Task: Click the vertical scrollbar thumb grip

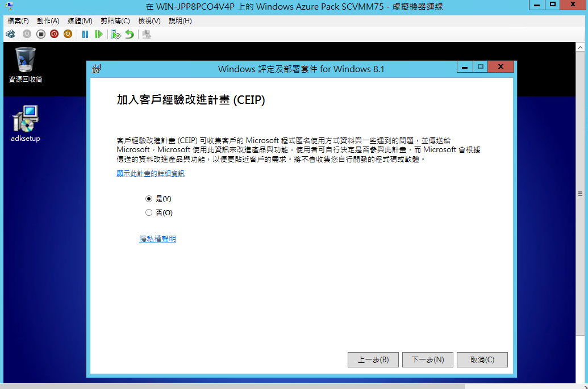Action: click(x=580, y=194)
